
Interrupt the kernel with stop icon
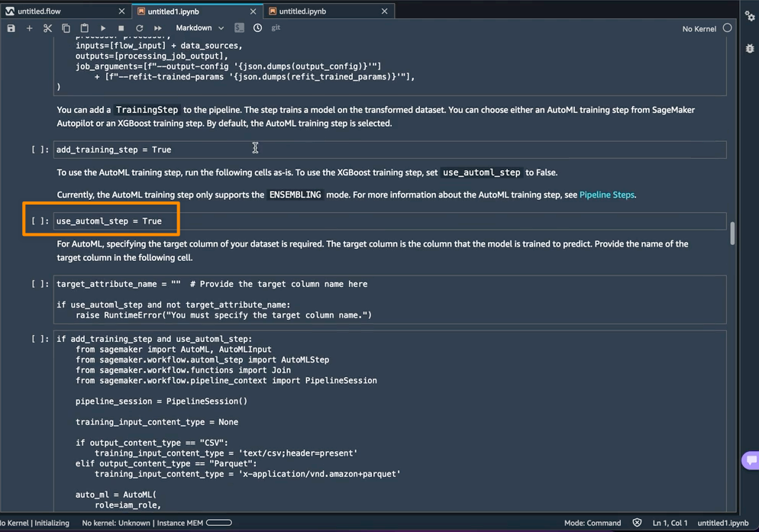[121, 28]
